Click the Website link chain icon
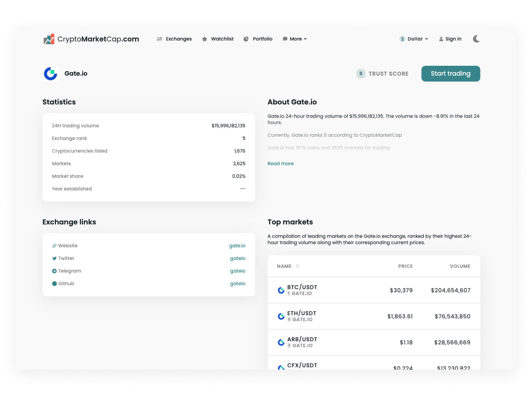Viewport: 532px width, 409px height. pos(54,246)
